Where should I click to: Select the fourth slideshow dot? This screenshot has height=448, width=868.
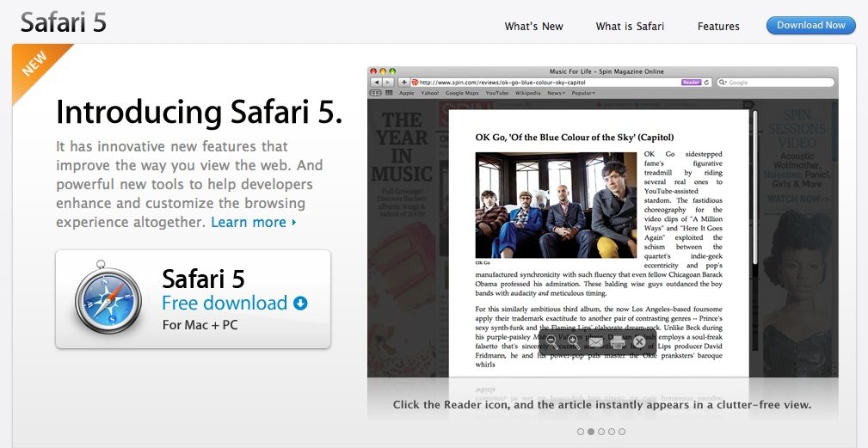(x=611, y=432)
